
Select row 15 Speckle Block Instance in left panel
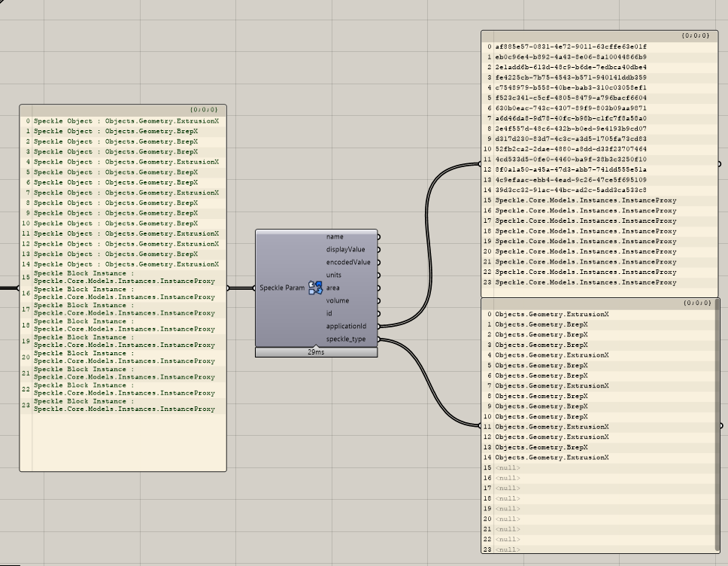point(124,277)
